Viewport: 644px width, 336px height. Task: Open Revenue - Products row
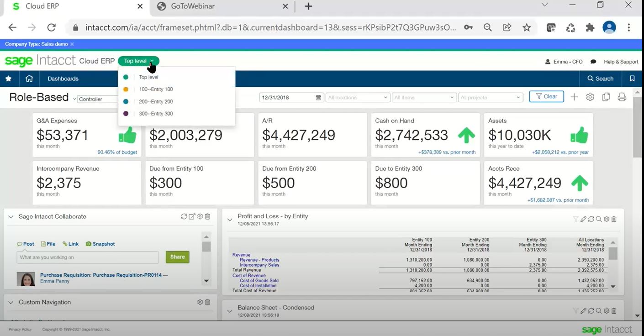pyautogui.click(x=259, y=260)
